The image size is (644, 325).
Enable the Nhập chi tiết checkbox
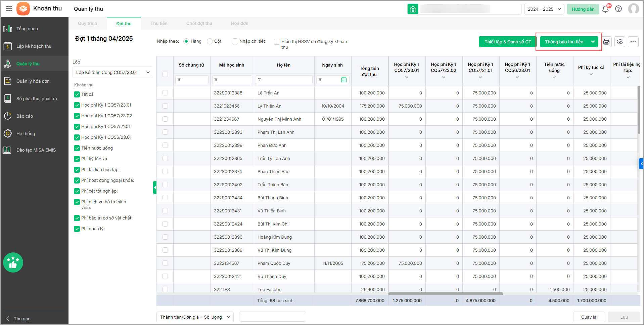click(x=235, y=41)
